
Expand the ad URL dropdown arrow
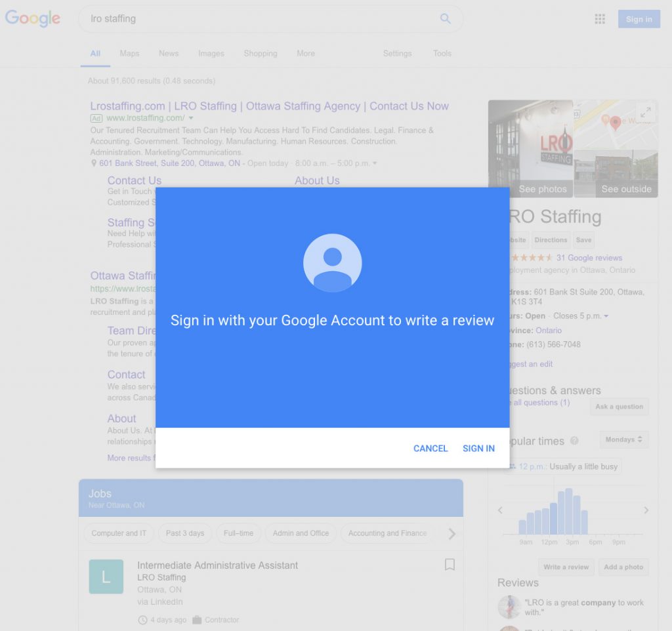click(191, 118)
